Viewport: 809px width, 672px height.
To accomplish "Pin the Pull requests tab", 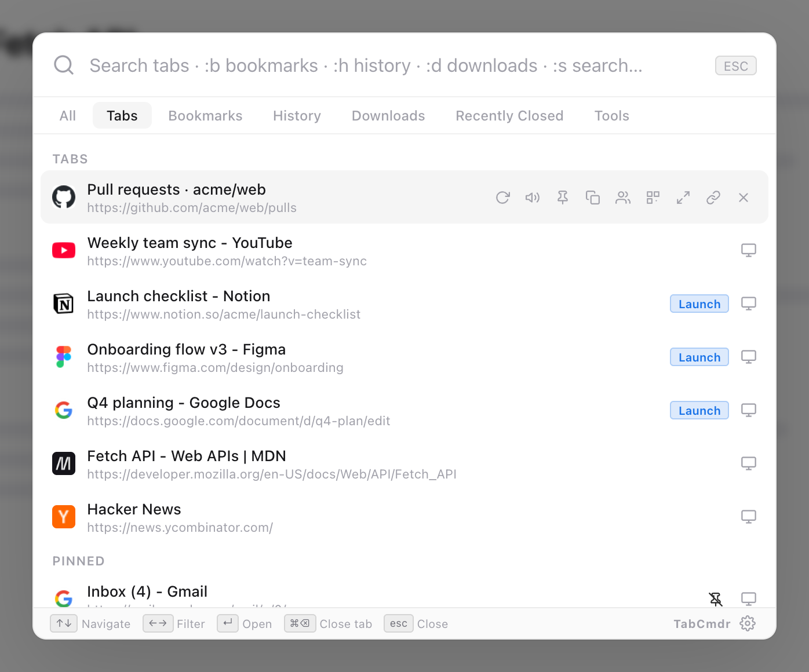I will [x=563, y=198].
